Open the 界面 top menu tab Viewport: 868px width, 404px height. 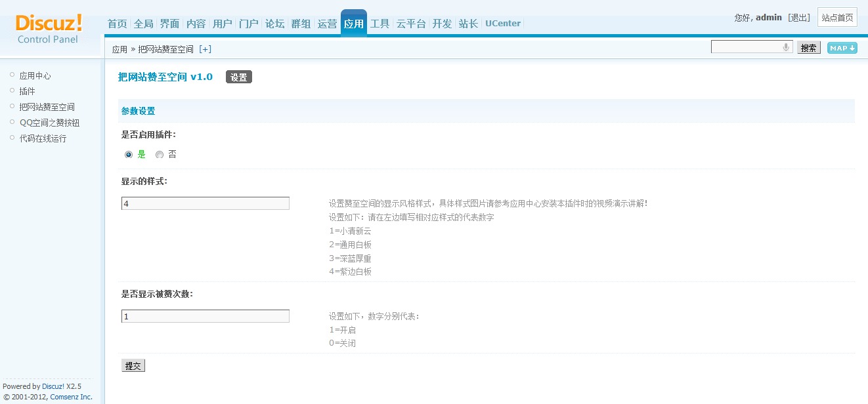point(169,24)
